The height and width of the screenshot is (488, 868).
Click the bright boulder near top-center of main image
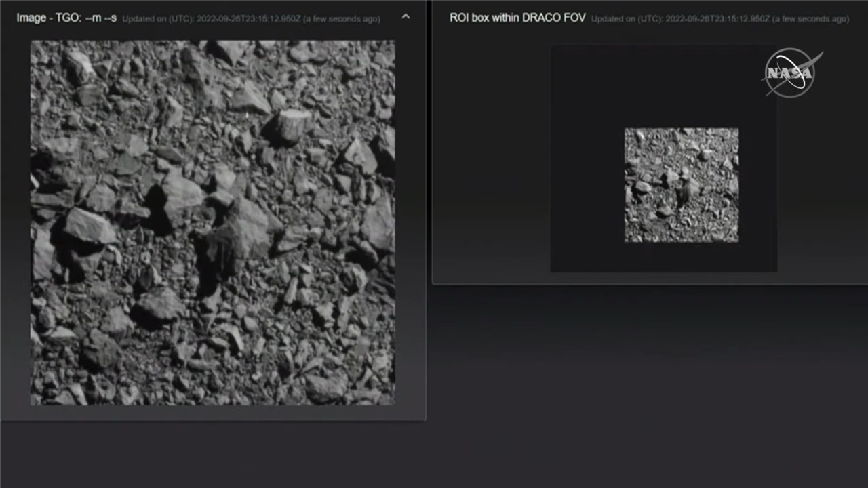292,125
